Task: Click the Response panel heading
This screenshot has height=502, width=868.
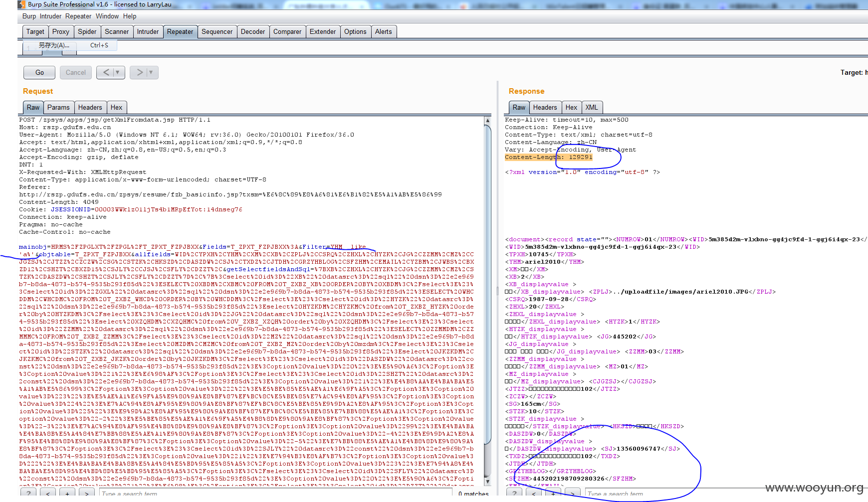Action: pyautogui.click(x=526, y=91)
